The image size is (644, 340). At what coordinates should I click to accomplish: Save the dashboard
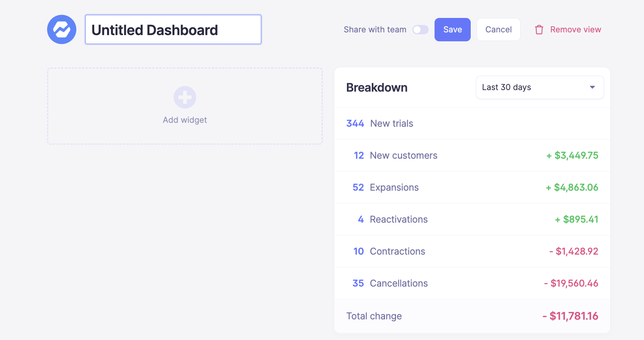pos(452,30)
